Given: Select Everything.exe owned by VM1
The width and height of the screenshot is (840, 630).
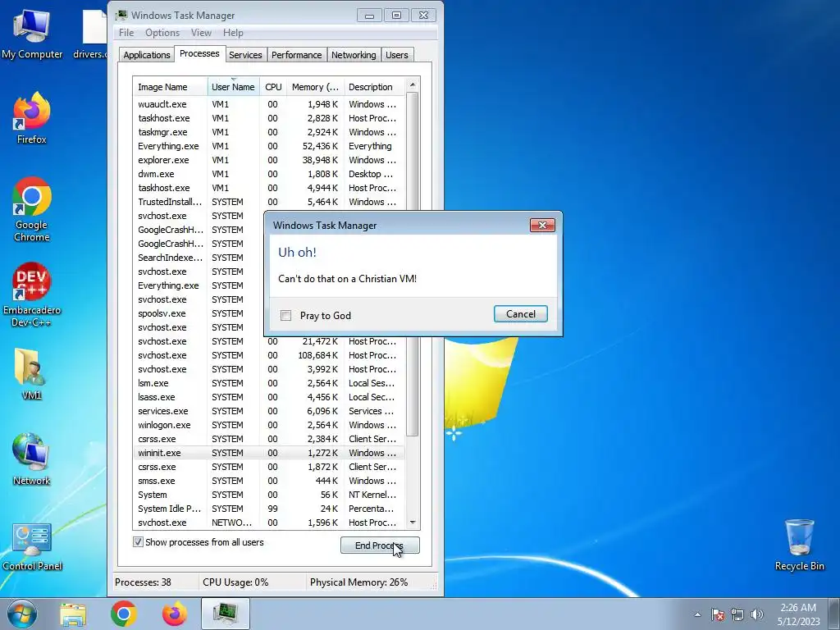Looking at the screenshot, I should point(269,146).
